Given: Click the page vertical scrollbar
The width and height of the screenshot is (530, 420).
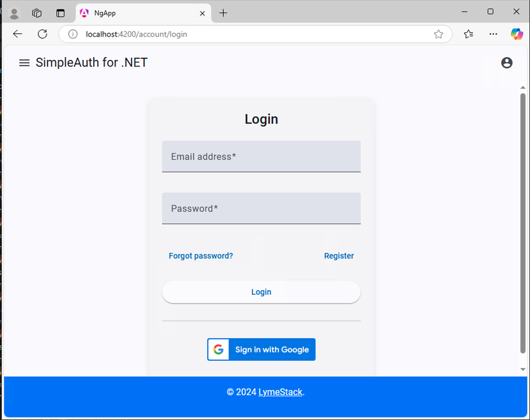Looking at the screenshot, I should coord(523,223).
